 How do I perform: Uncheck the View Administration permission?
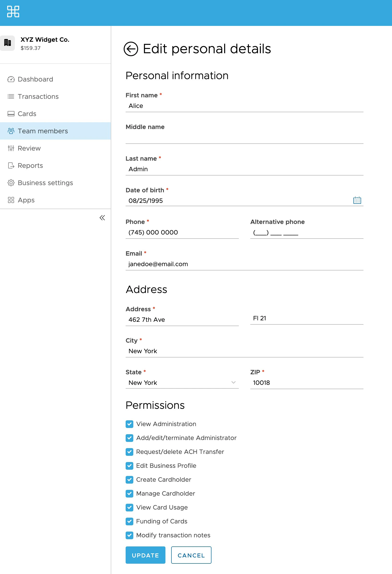(x=129, y=424)
